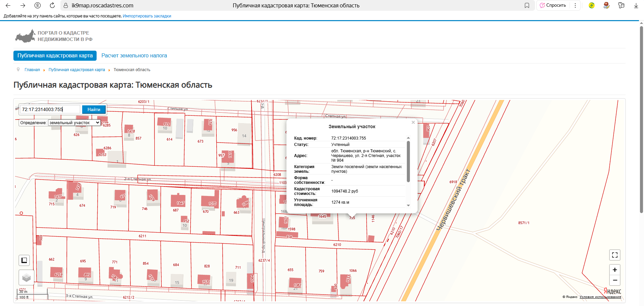Screen dimensions: 644x306
Task: Close the Земельный участок info popup
Action: (413, 122)
